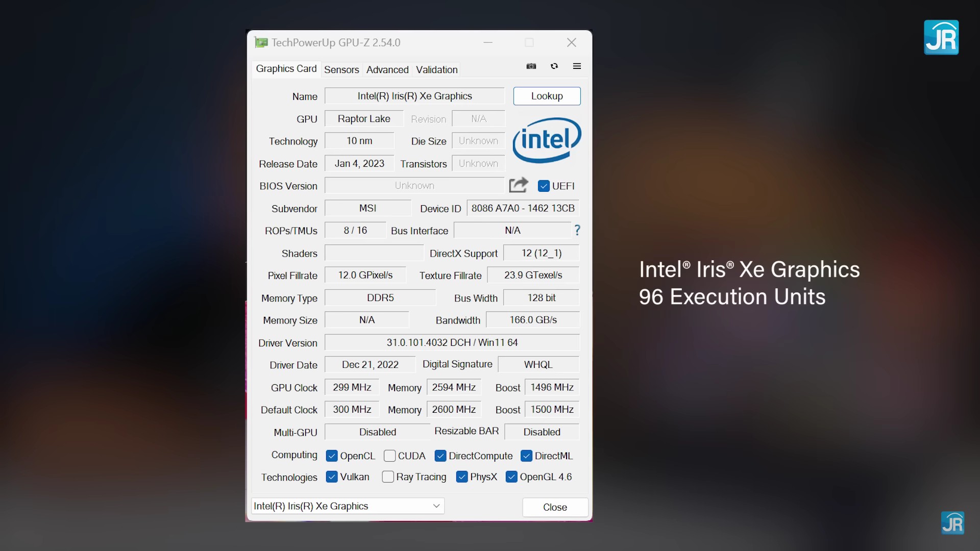Toggle the CUDA checkbox
The height and width of the screenshot is (551, 980).
click(389, 456)
